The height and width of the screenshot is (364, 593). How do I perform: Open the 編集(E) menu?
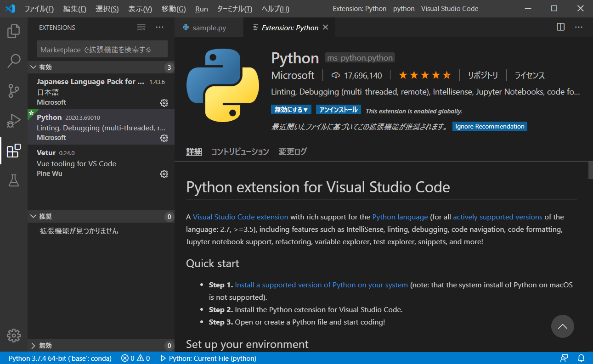[x=75, y=9]
